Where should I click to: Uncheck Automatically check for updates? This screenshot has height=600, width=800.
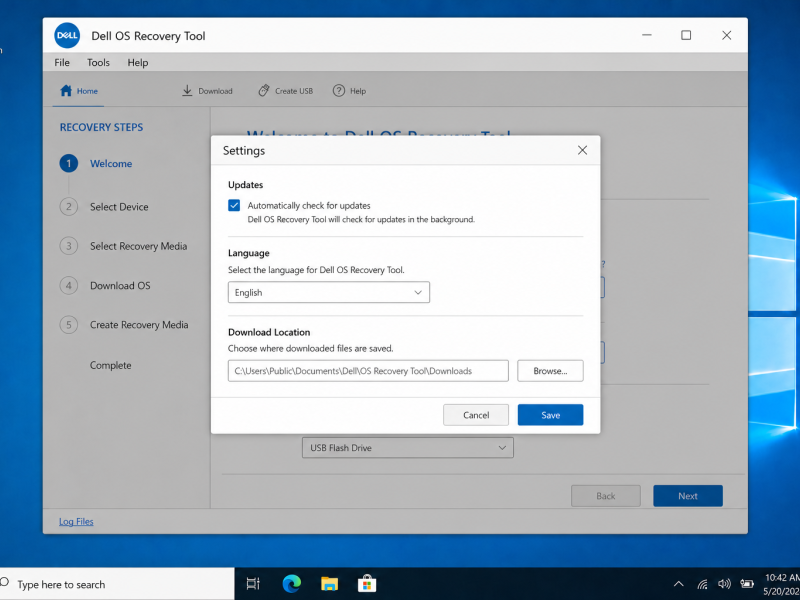pyautogui.click(x=234, y=205)
